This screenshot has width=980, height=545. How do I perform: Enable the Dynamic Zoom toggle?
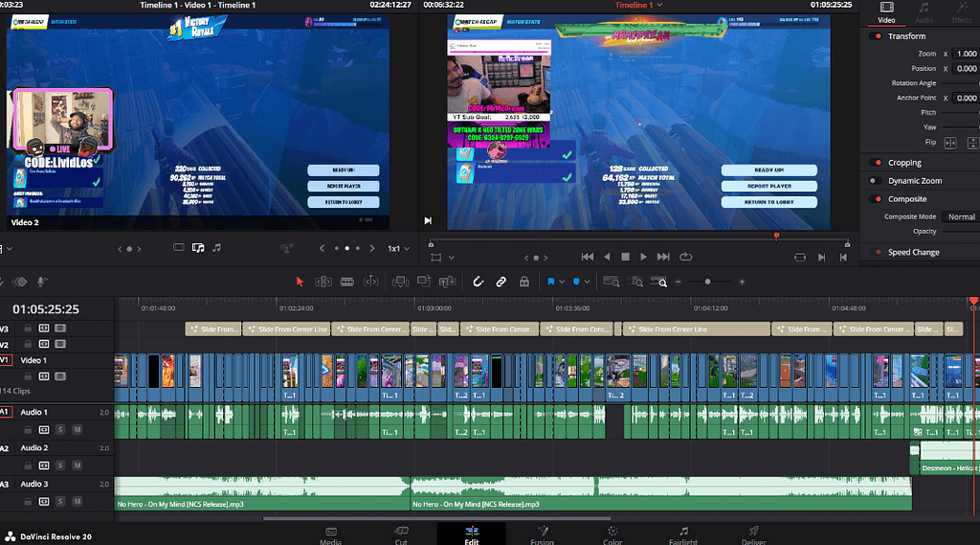pos(875,181)
